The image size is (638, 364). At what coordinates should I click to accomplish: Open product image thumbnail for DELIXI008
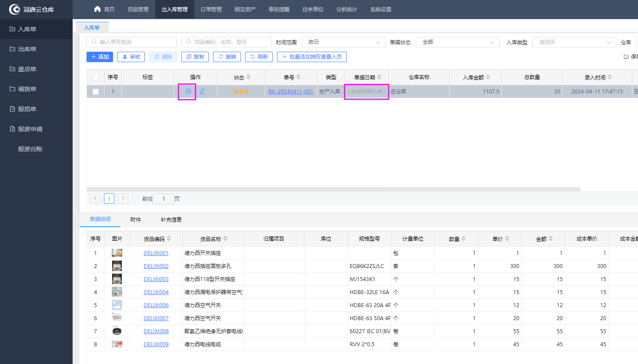tap(117, 331)
